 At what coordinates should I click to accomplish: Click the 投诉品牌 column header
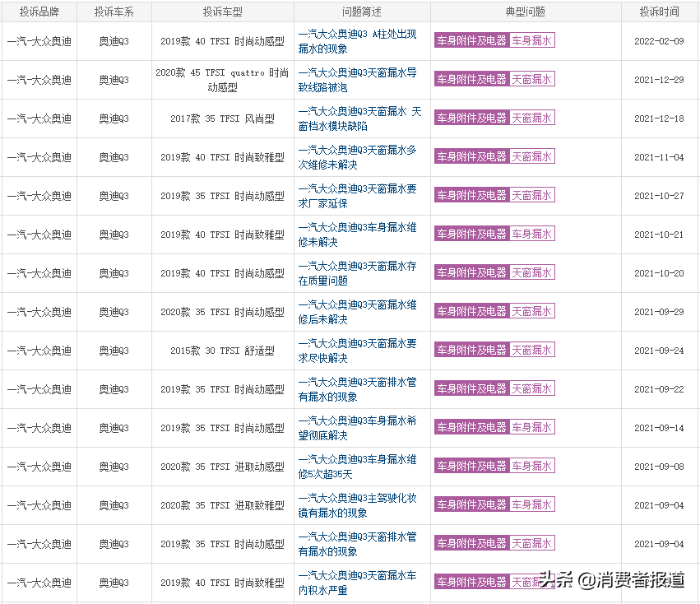pos(39,12)
